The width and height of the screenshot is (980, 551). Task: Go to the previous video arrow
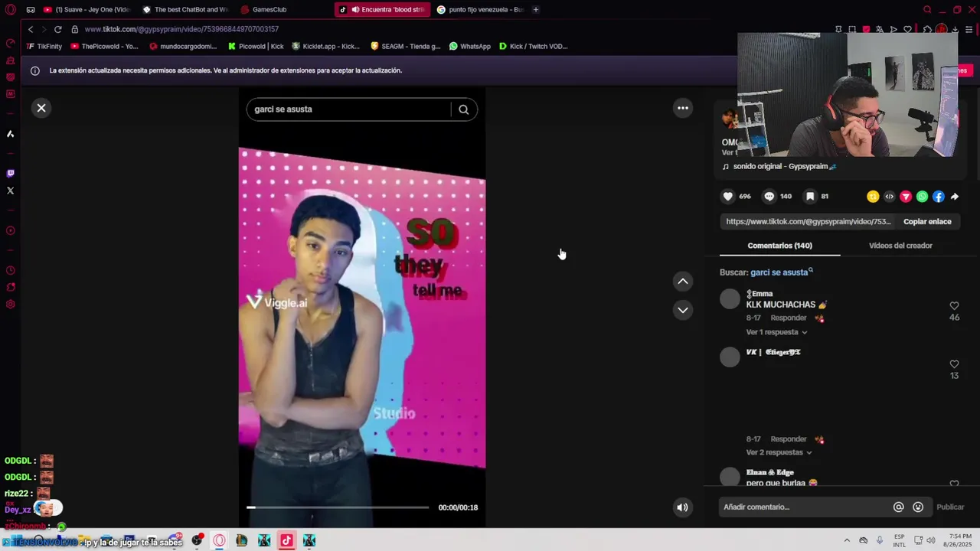(683, 282)
